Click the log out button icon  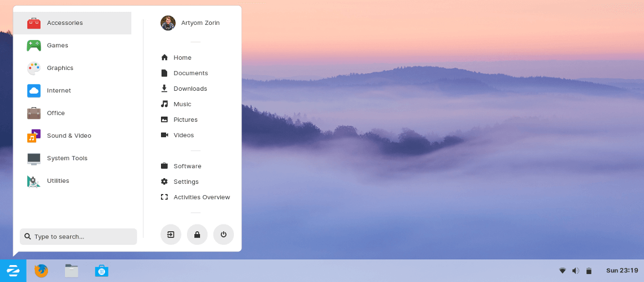point(171,235)
